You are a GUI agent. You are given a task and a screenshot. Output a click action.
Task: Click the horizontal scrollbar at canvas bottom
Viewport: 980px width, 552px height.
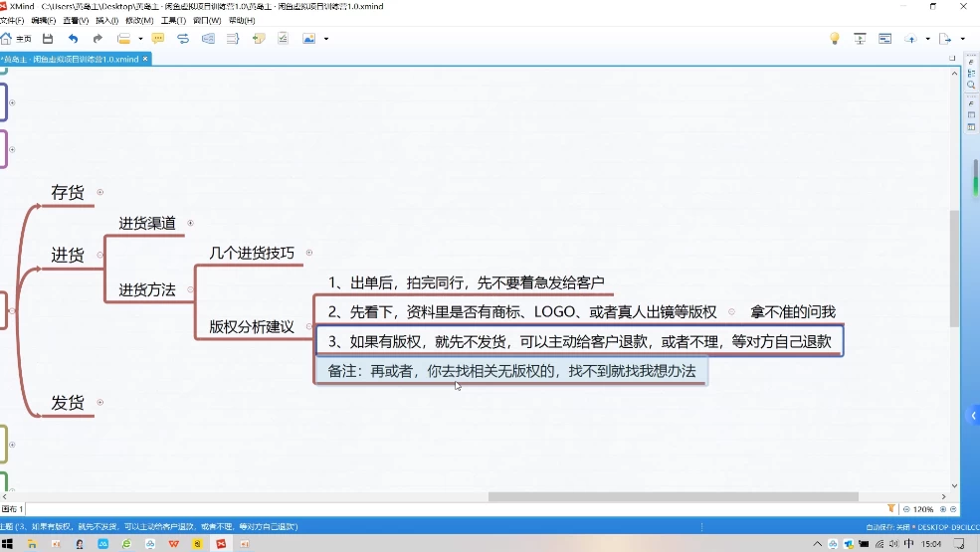[x=673, y=496]
